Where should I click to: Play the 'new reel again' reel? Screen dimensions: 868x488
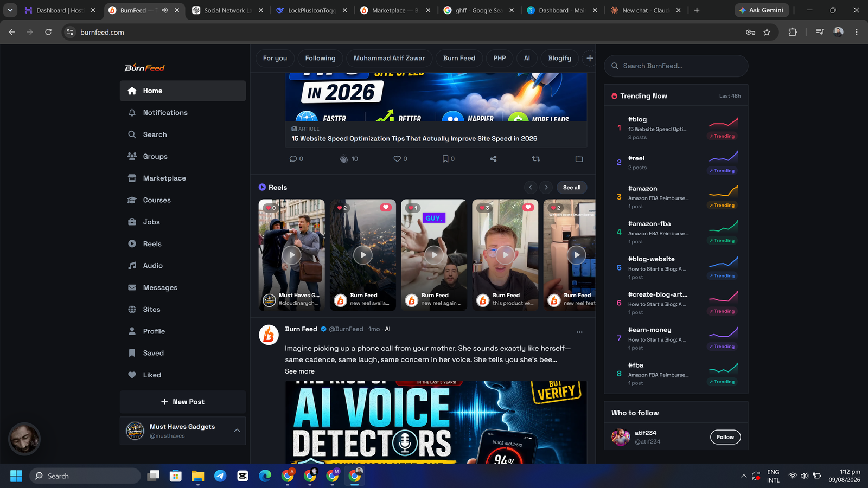tap(434, 255)
